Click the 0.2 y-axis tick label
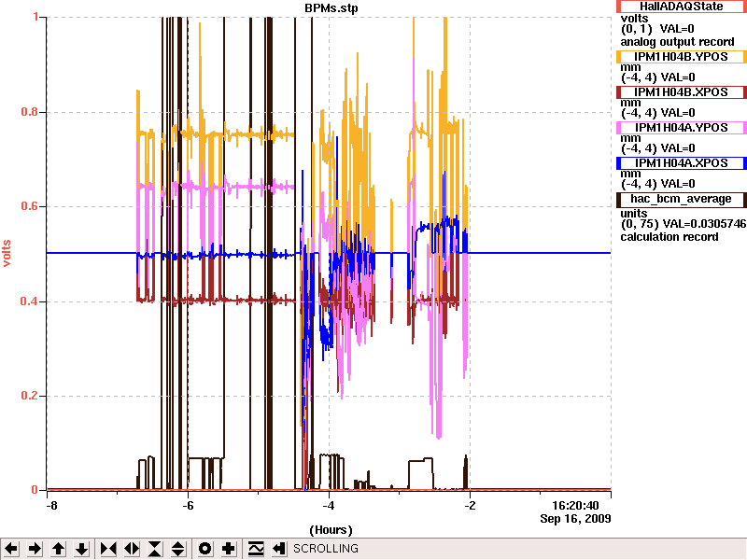The width and height of the screenshot is (747, 560). coord(30,396)
